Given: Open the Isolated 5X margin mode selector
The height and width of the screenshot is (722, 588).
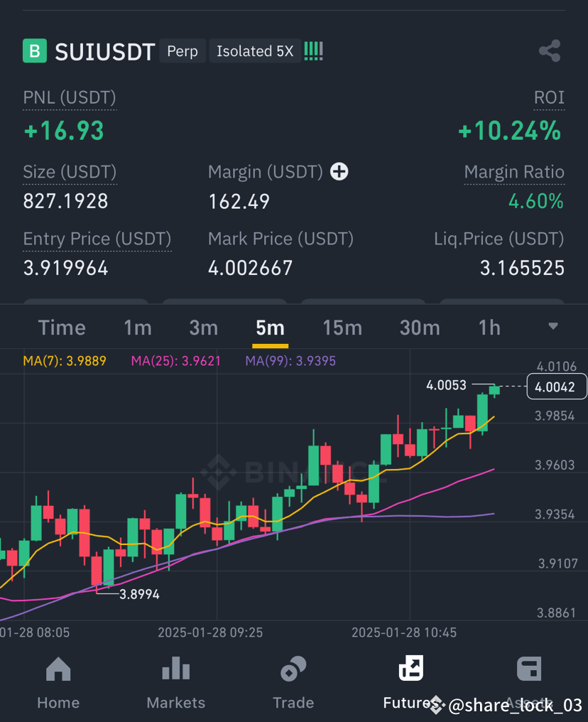Looking at the screenshot, I should tap(254, 50).
